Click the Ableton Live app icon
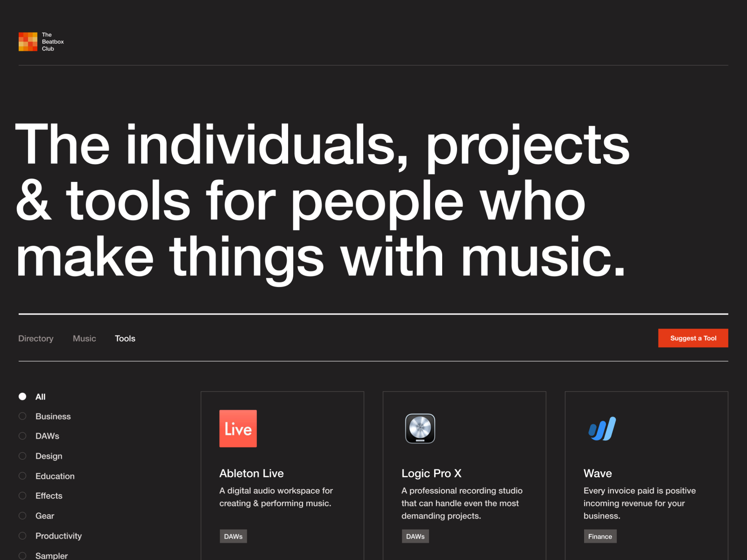 click(x=238, y=428)
